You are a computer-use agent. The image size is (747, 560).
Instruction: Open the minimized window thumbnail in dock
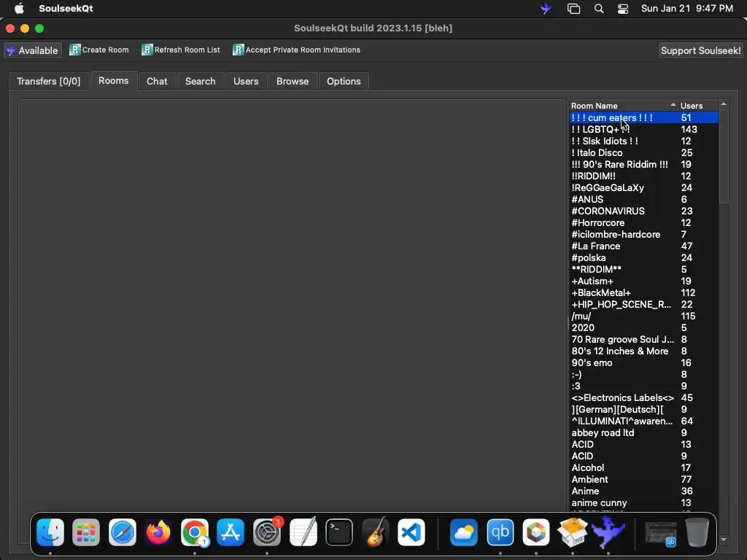pyautogui.click(x=661, y=533)
